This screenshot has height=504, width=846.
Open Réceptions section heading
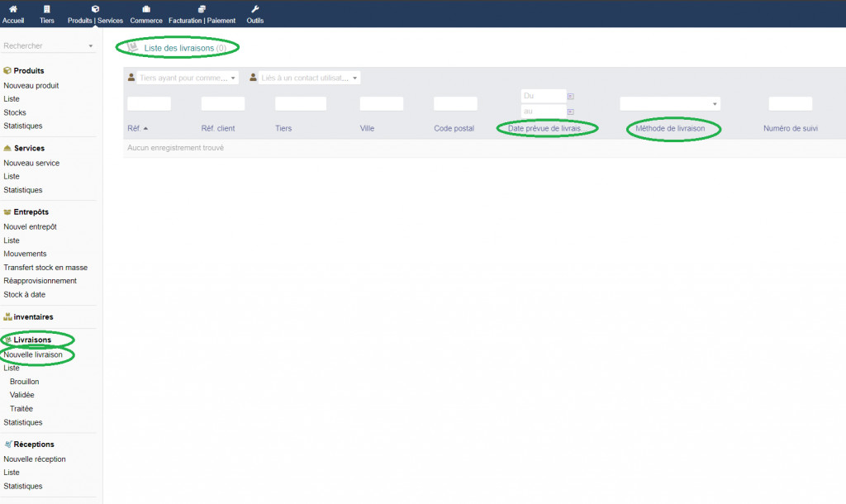pyautogui.click(x=34, y=445)
